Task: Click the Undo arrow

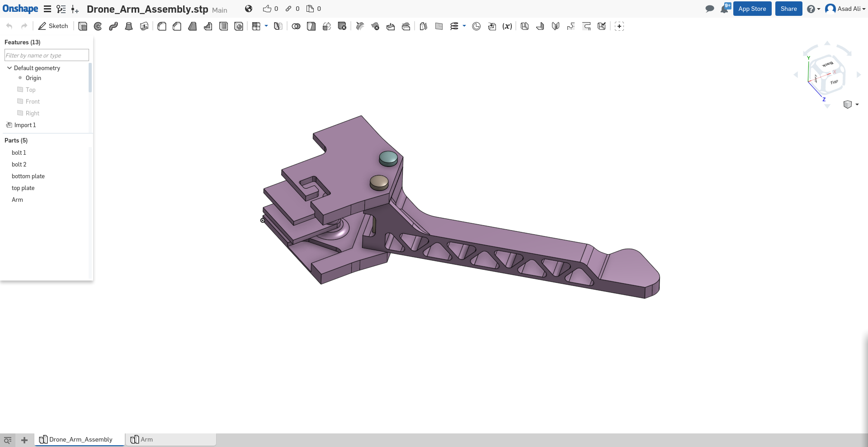Action: (x=9, y=26)
